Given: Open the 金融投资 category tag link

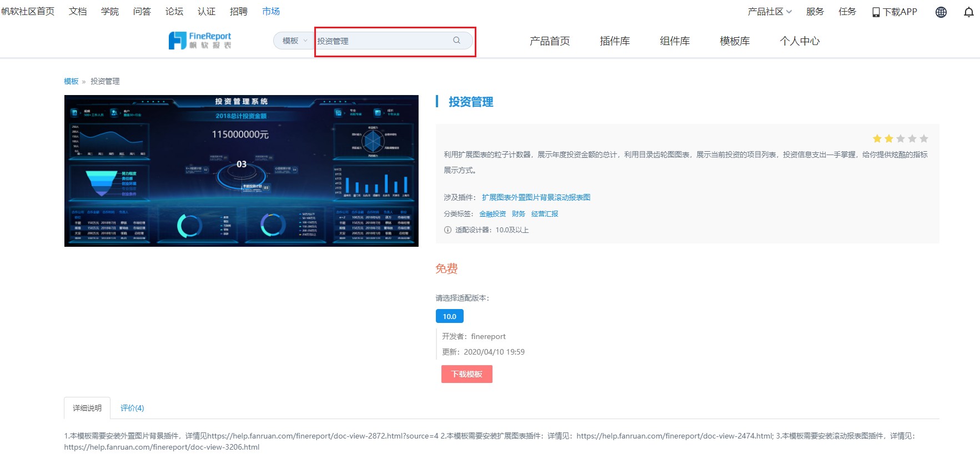Looking at the screenshot, I should pyautogui.click(x=492, y=214).
